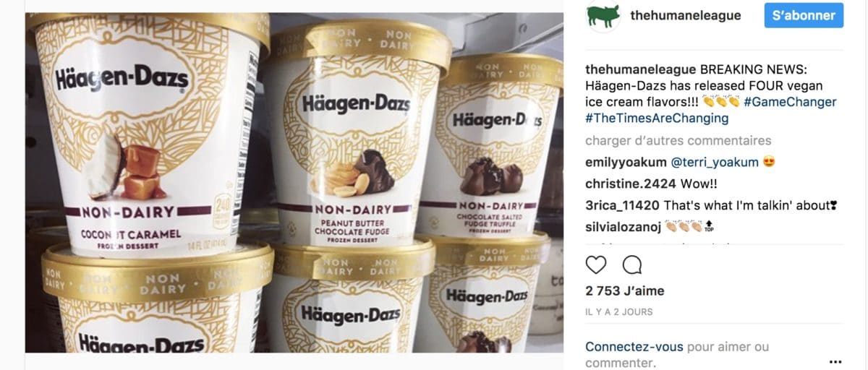Screen dimensions: 868x370
Task: Expand charger d'autres commentaires
Action: pyautogui.click(x=678, y=140)
